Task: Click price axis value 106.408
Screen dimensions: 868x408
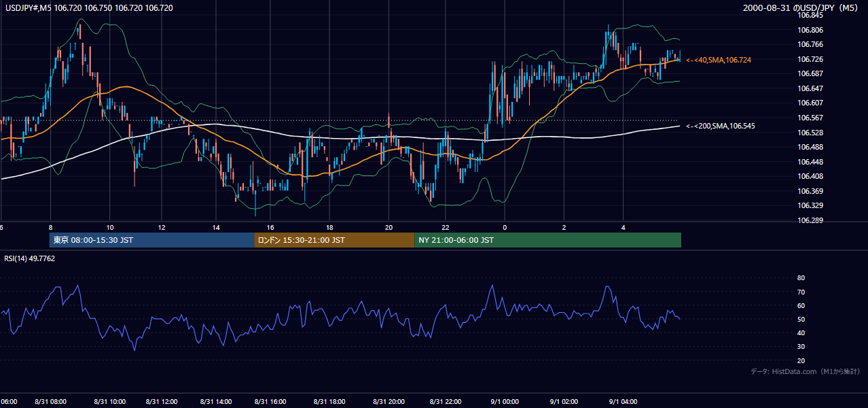Action: point(810,176)
